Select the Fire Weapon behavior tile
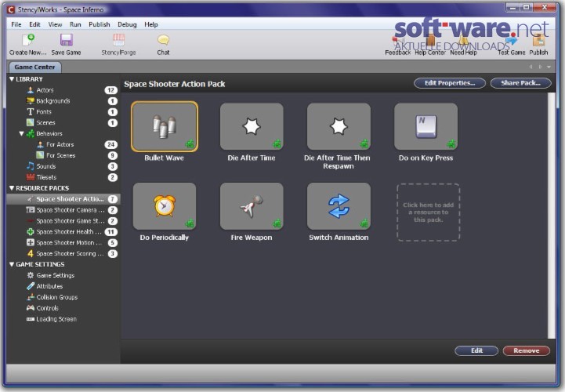565x392 pixels. pos(252,206)
